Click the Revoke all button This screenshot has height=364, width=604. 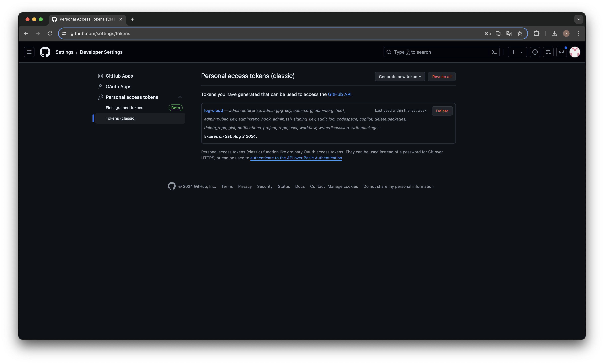click(441, 77)
